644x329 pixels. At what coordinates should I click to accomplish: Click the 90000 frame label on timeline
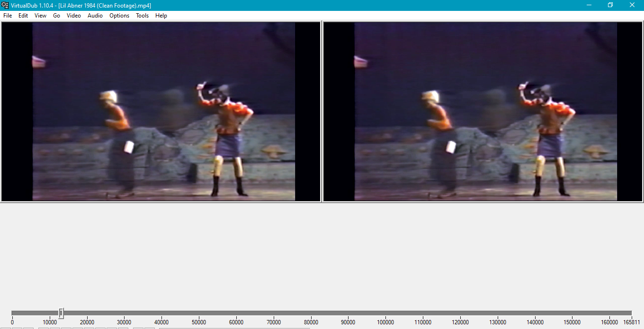click(x=349, y=322)
